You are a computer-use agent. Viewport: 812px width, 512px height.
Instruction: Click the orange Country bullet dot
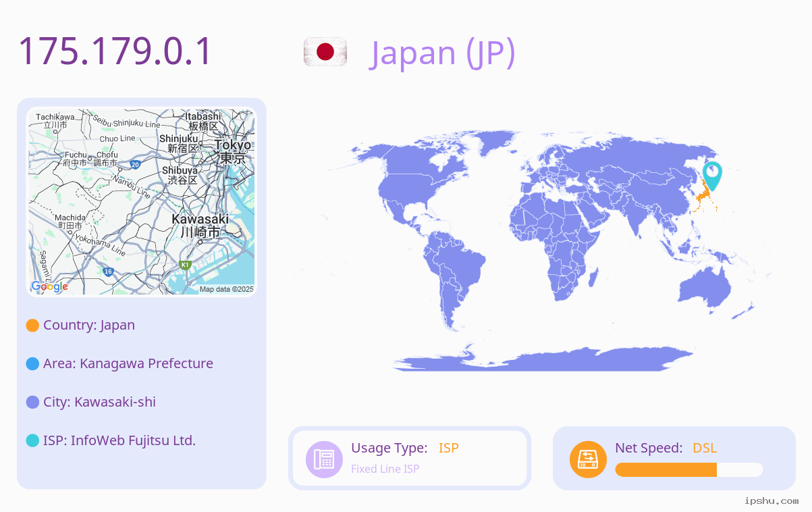point(32,326)
